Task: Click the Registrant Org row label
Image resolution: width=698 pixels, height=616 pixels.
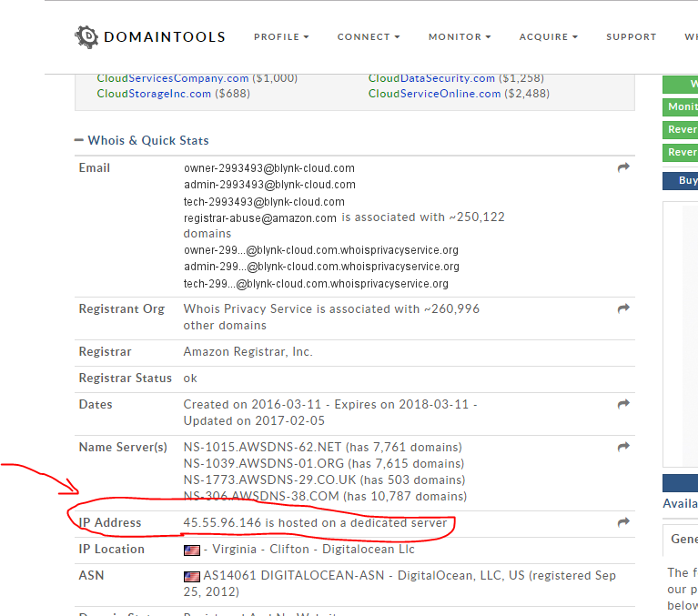Action: click(122, 308)
